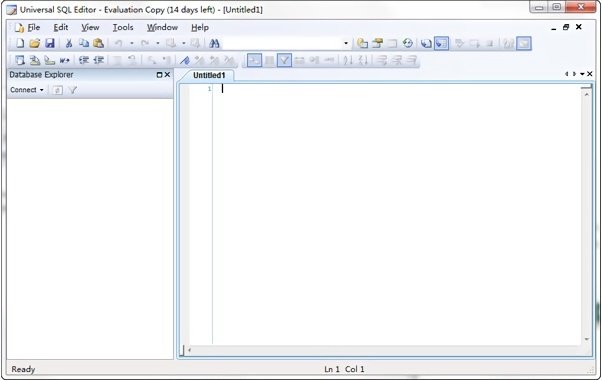Screen dimensions: 602x380
Task: Open the Help menu
Action: (x=200, y=27)
